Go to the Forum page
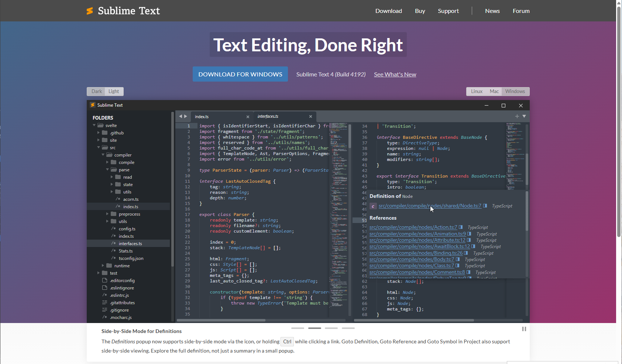This screenshot has height=364, width=622. (521, 11)
